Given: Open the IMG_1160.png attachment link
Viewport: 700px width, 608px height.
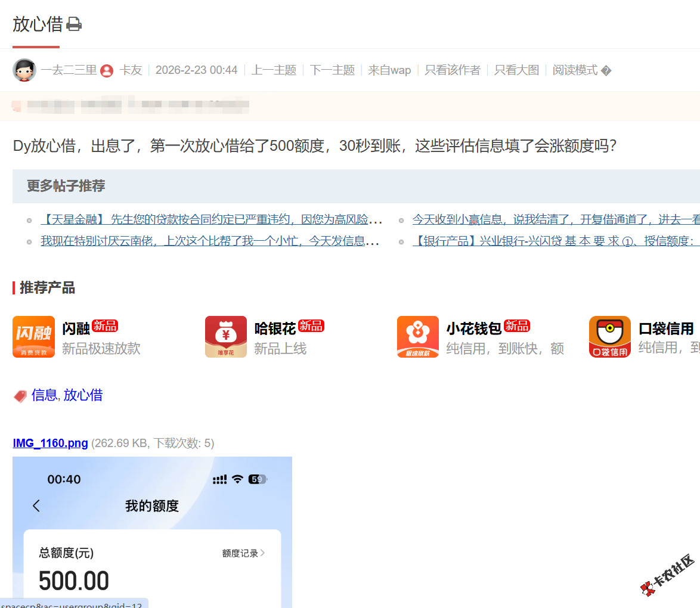Looking at the screenshot, I should click(50, 443).
